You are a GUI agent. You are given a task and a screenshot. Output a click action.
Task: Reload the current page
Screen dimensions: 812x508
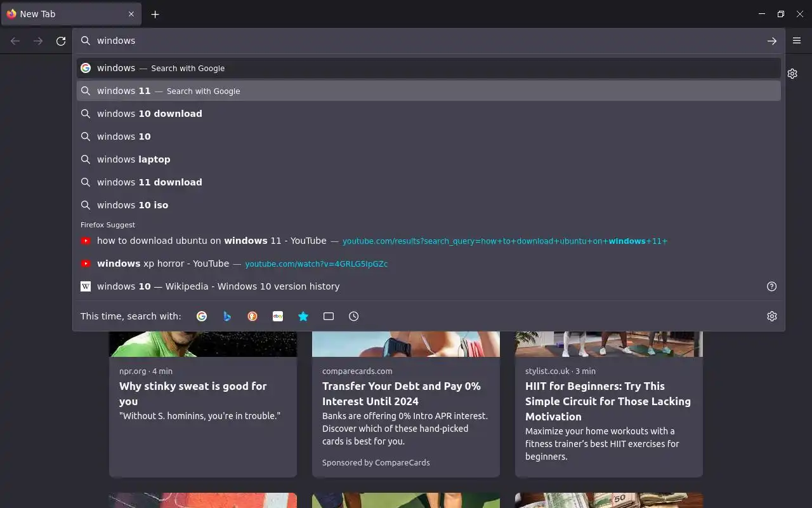point(61,41)
